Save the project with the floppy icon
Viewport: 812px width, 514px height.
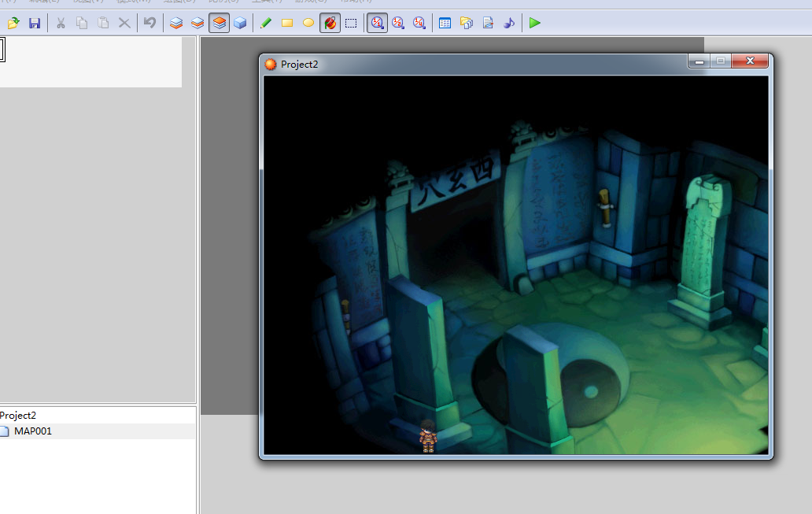(35, 23)
